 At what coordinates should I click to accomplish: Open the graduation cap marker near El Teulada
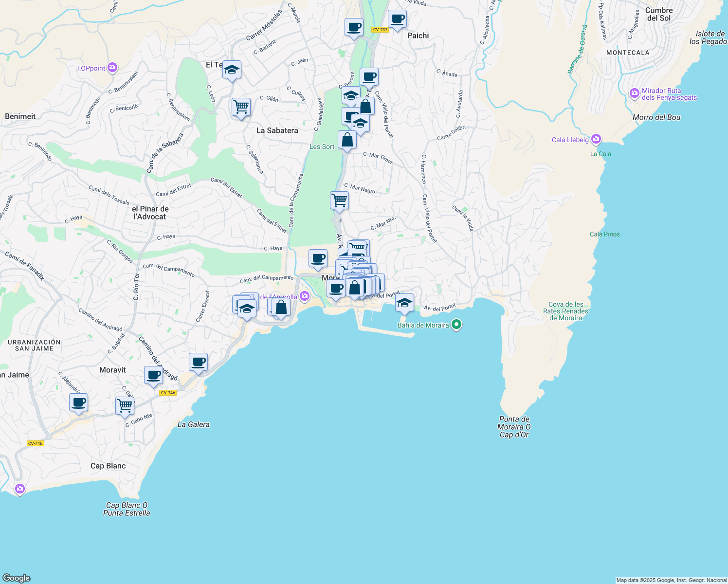(232, 70)
